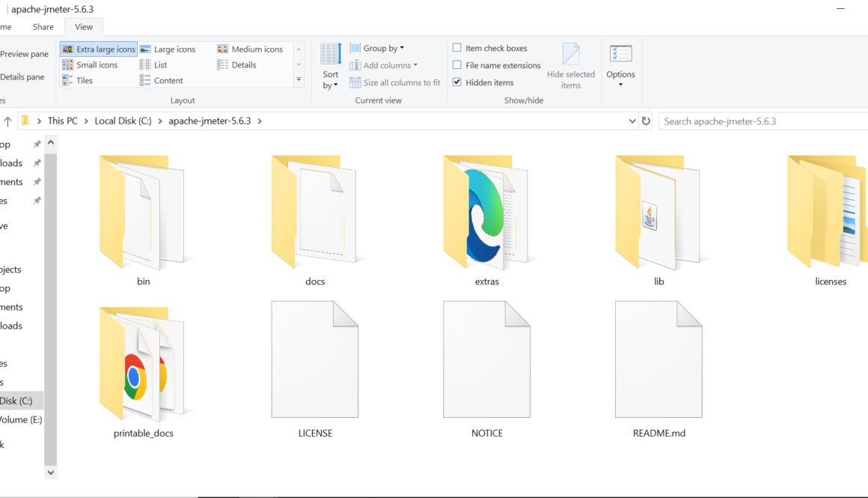Expand the Sort by menu
Viewport: 868px width, 498px height.
pos(331,79)
